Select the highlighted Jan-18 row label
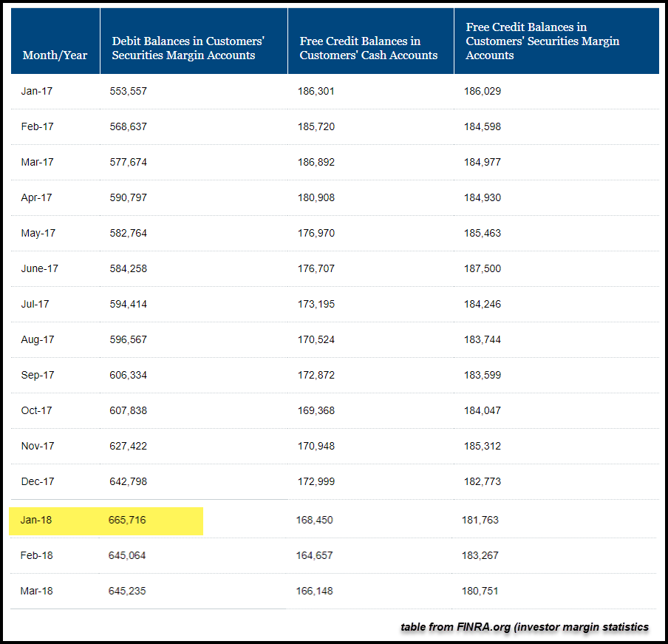Image resolution: width=668 pixels, height=644 pixels. point(36,520)
